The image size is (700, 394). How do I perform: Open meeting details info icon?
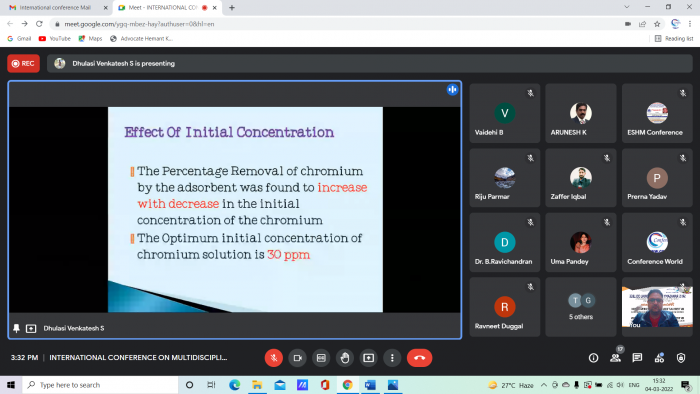tap(593, 358)
